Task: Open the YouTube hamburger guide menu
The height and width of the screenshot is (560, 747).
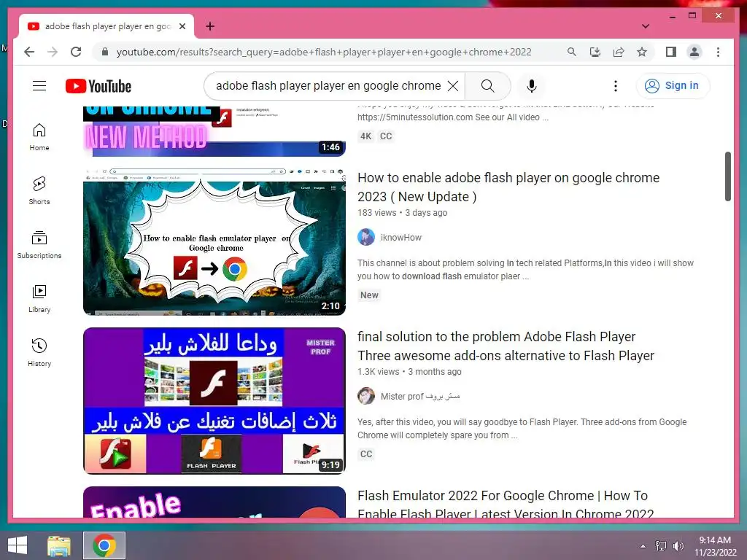Action: [39, 86]
